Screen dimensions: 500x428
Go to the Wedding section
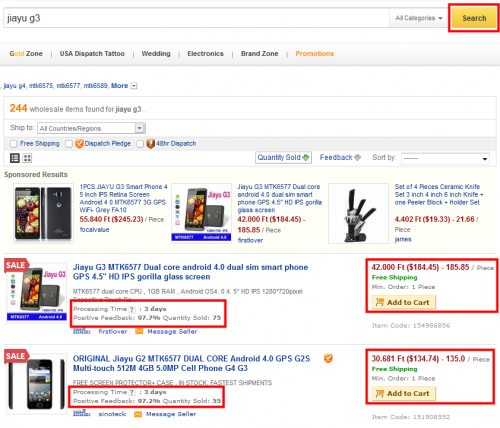[156, 54]
